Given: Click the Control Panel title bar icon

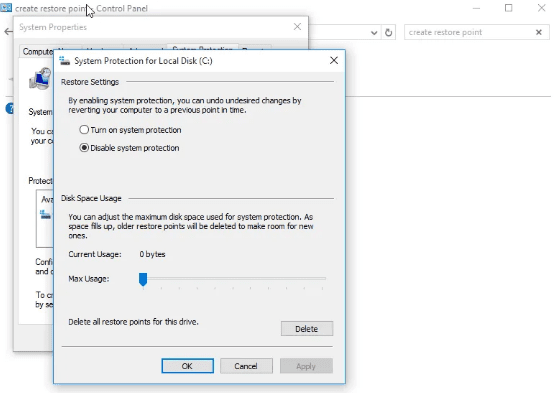Looking at the screenshot, I should coord(6,8).
